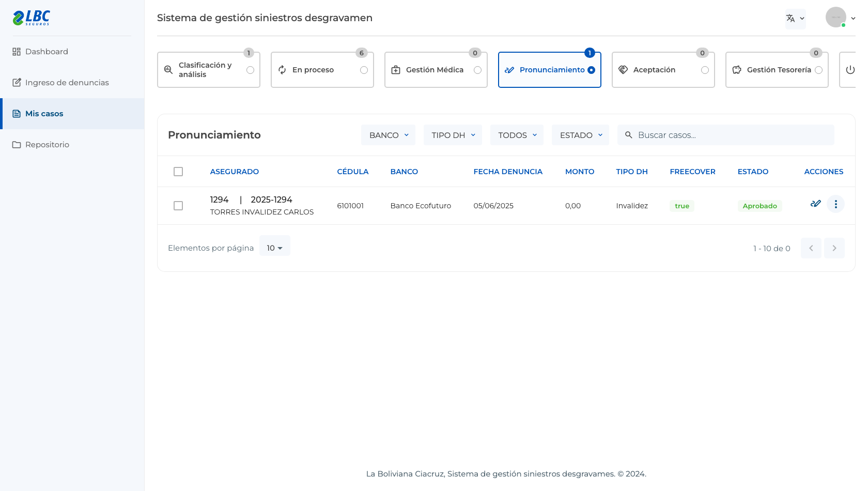This screenshot has width=868, height=491.
Task: Toggle the select-all header checkbox
Action: pyautogui.click(x=178, y=172)
